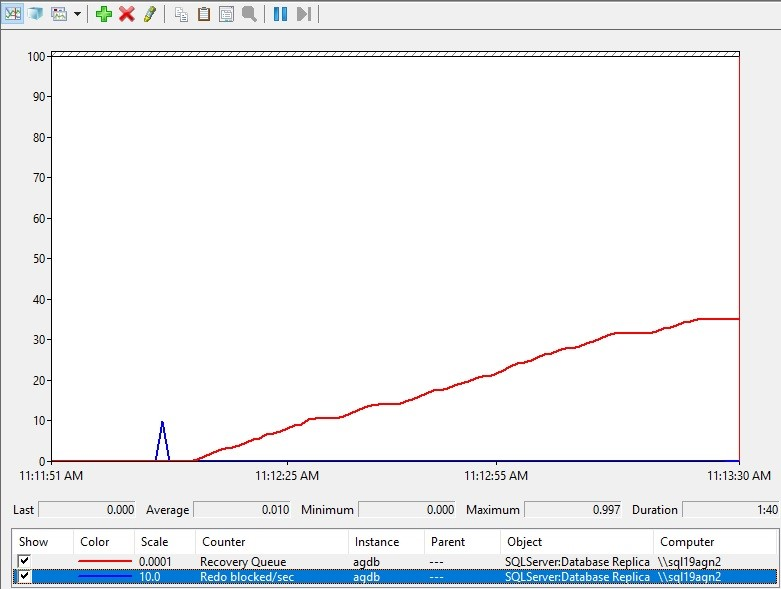
Task: Click the Change Graph Type icon
Action: (x=59, y=14)
